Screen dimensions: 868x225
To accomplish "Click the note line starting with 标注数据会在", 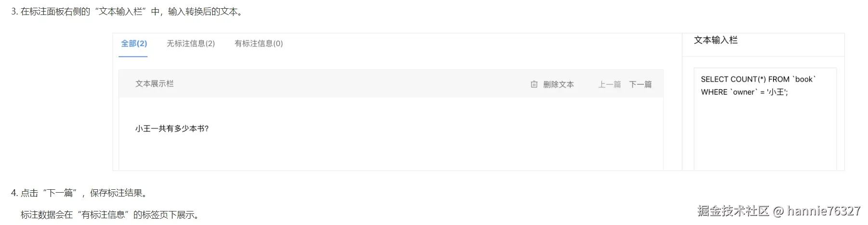I will point(109,215).
